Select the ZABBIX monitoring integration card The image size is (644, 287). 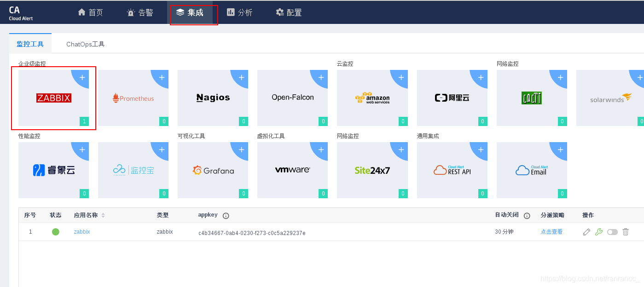click(53, 98)
